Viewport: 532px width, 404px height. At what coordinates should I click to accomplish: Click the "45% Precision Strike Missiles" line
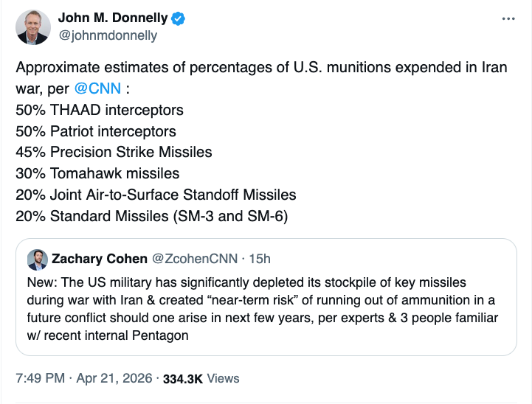[114, 153]
